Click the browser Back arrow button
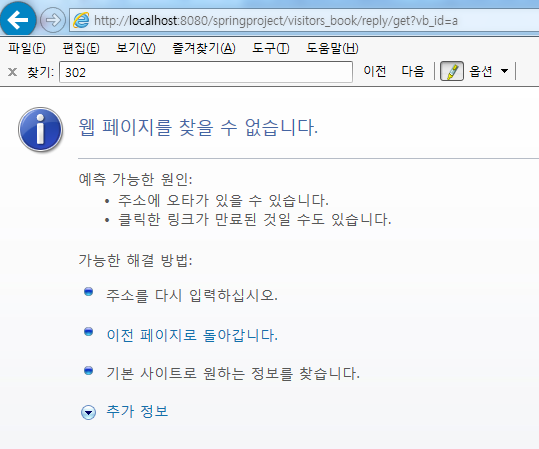Viewport: 539px width, 449px height. [x=17, y=19]
